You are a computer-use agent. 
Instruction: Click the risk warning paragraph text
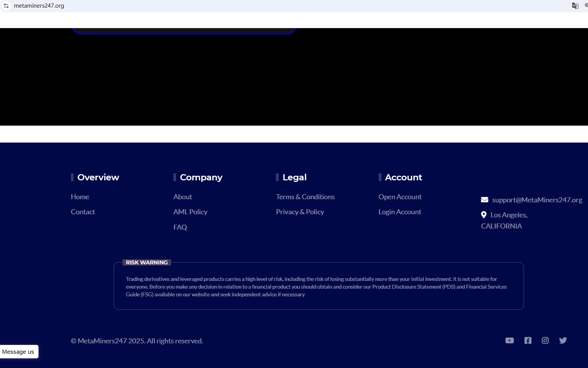[x=316, y=287]
